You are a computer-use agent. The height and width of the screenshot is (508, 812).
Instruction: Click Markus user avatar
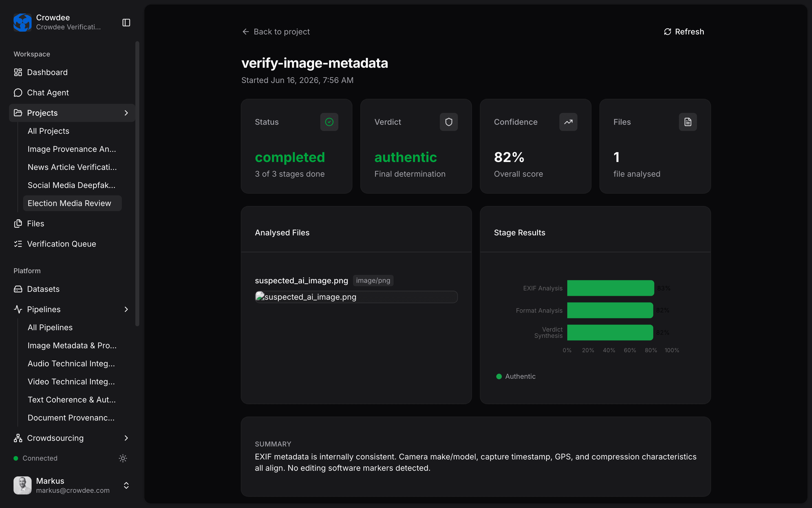(23, 485)
